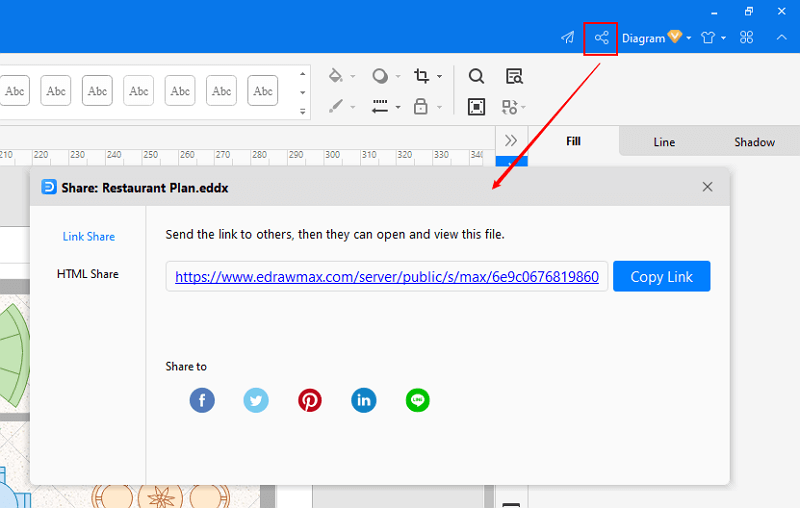Expand the replace shape dropdown arrow
The width and height of the screenshot is (800, 508).
click(523, 107)
